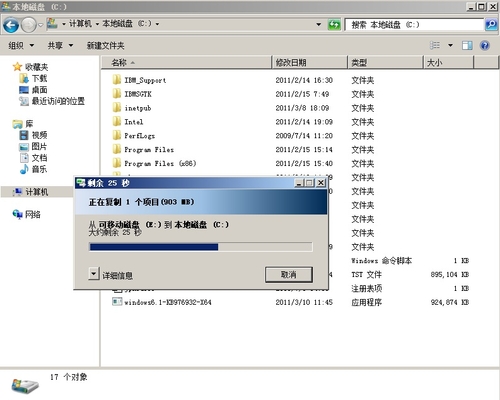
Task: Select 计算机 in the navigation pane
Action: 37,192
